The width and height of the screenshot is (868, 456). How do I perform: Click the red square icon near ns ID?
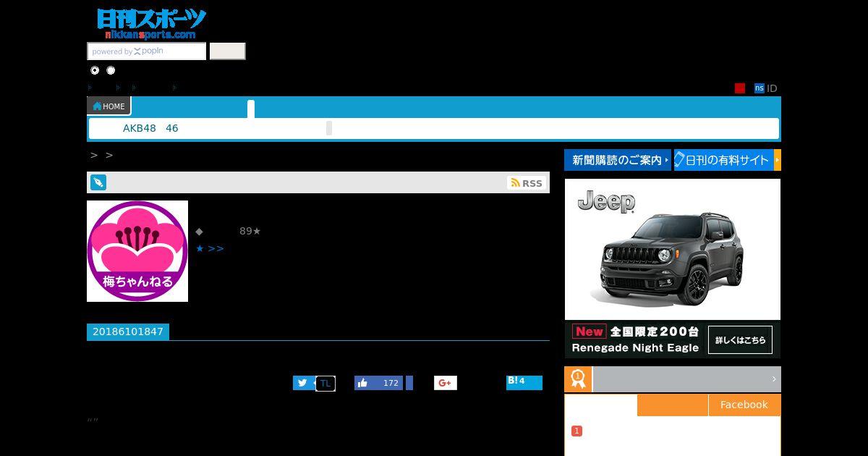(740, 88)
